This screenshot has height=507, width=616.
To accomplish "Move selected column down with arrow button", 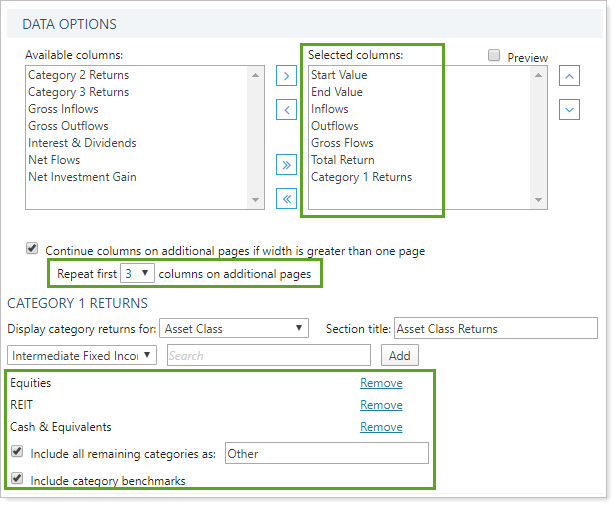I will (569, 109).
